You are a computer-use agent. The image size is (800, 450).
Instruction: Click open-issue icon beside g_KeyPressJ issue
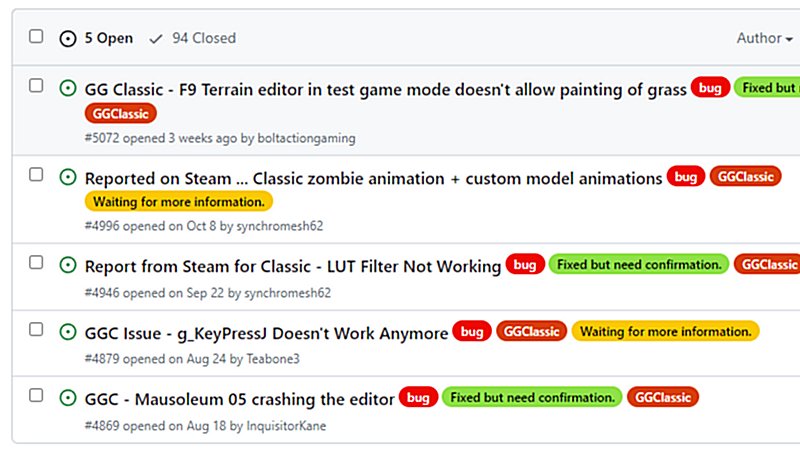[x=68, y=331]
